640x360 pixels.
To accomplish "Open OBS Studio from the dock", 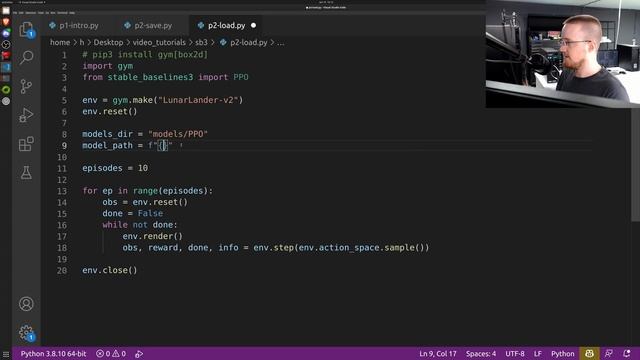I will coord(6,44).
